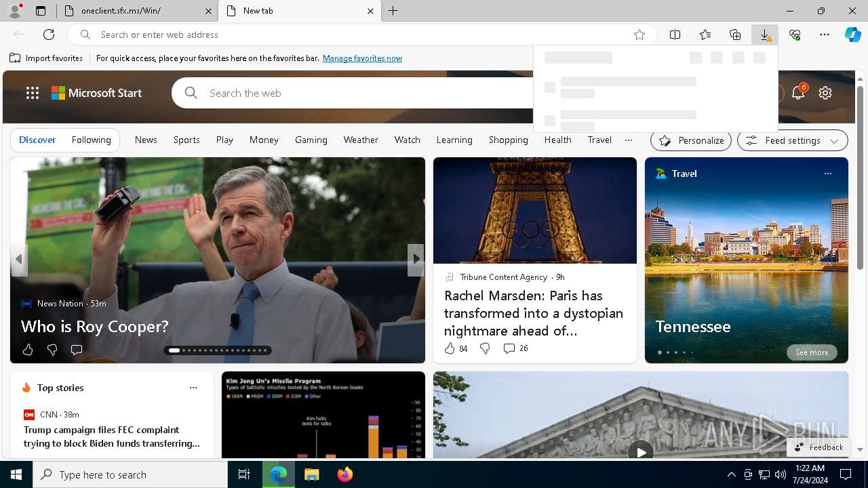868x488 pixels.
Task: Open Windows Start menu
Action: pyautogui.click(x=16, y=474)
